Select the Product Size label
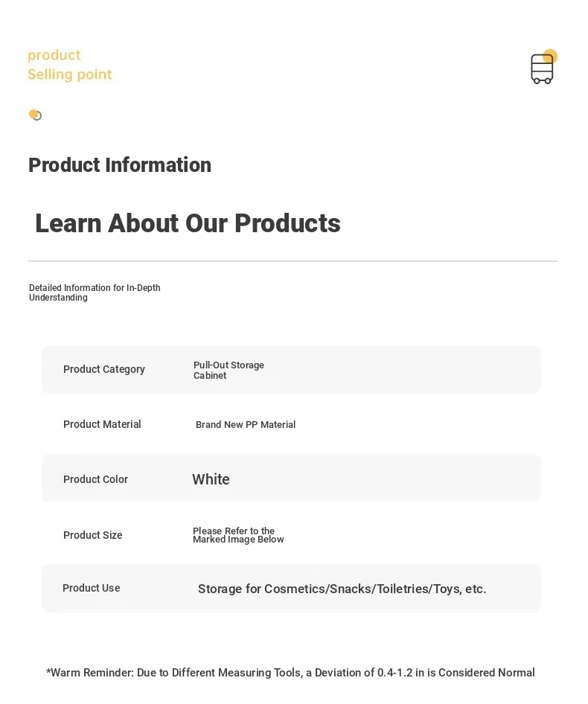 pyautogui.click(x=92, y=535)
